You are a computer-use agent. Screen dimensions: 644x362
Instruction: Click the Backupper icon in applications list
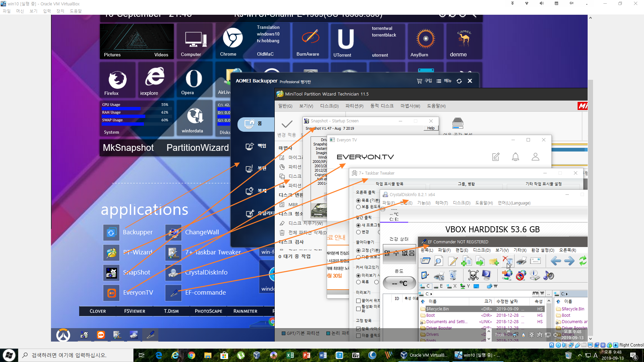111,233
